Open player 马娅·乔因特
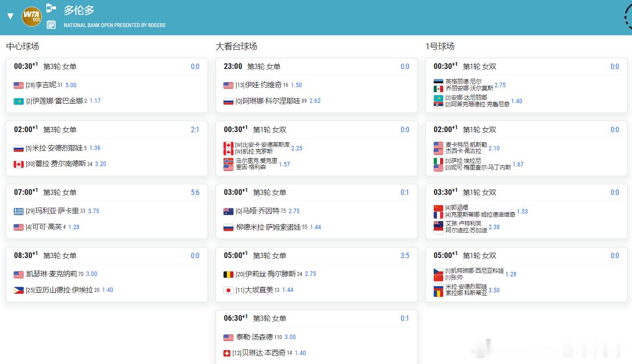Image resolution: width=632 pixels, height=364 pixels. click(261, 211)
